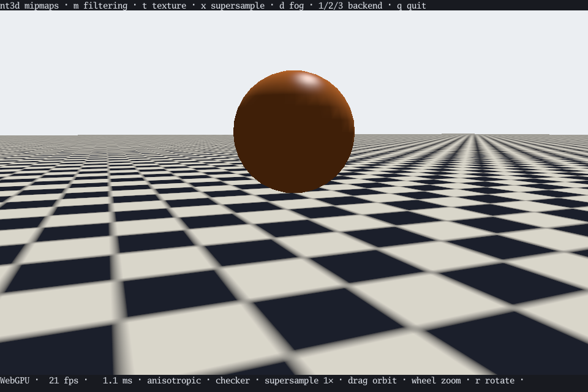Click the '1.1 ms' frame time readout
Screen dimensions: 588x392
click(118, 380)
